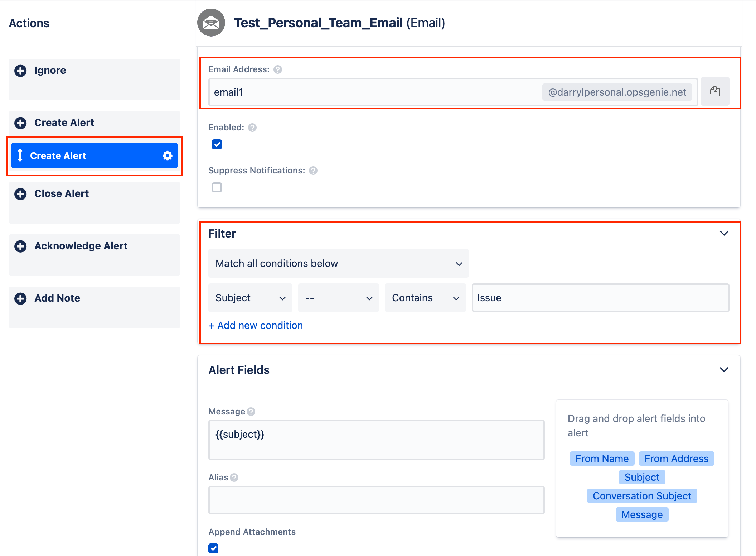Image resolution: width=756 pixels, height=556 pixels.
Task: Click the {{subject}} Message text box
Action: click(376, 440)
